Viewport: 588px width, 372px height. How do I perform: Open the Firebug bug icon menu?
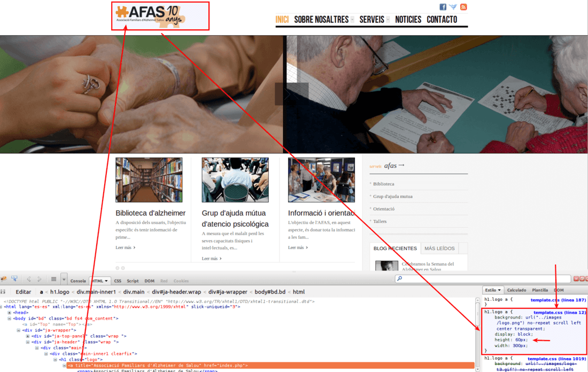[x=4, y=279]
